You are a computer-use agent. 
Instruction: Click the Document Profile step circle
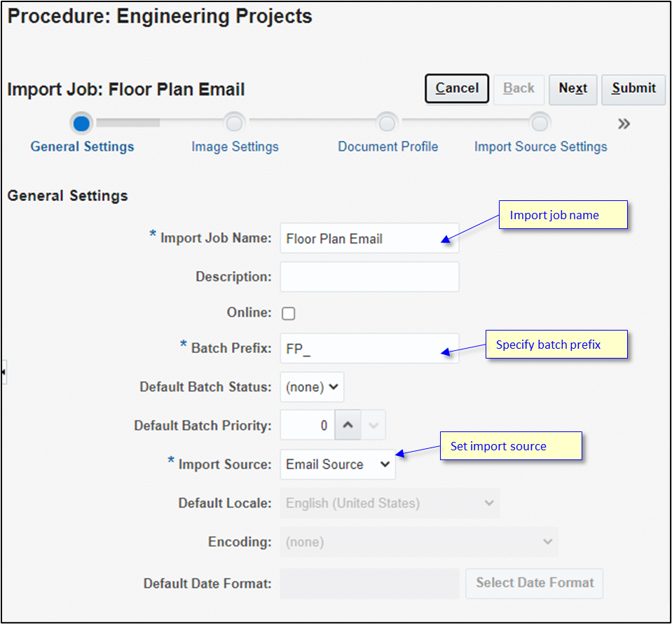tap(388, 122)
